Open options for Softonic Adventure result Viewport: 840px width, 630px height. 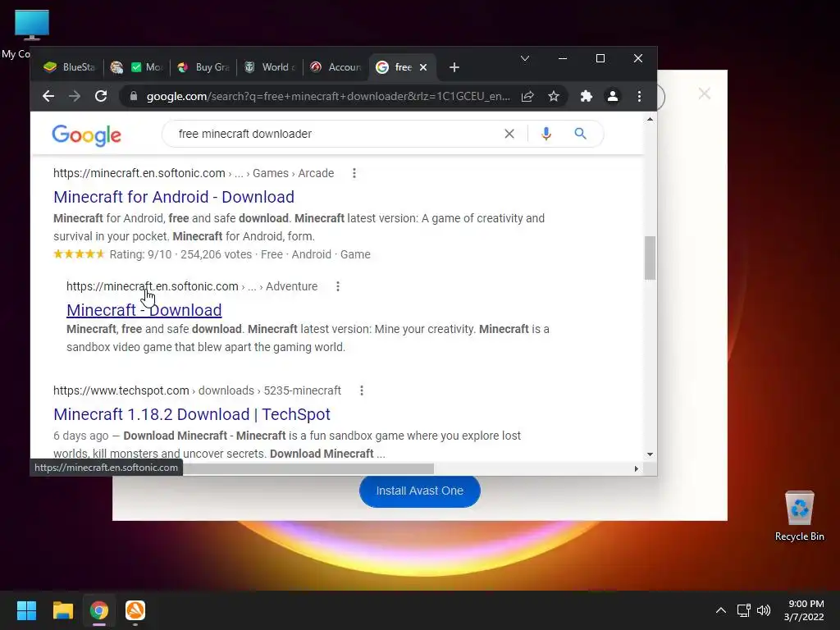pyautogui.click(x=337, y=286)
